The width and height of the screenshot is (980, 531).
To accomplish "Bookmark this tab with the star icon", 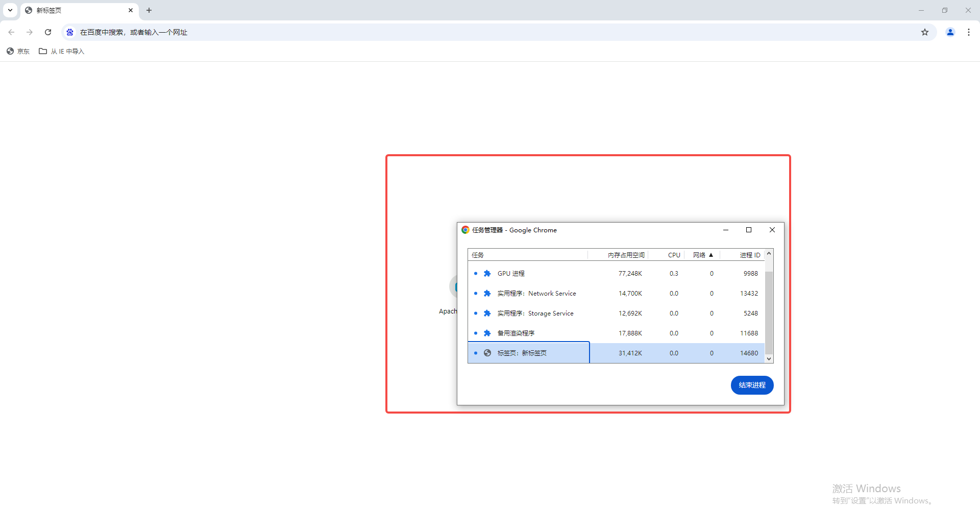I will pos(925,32).
